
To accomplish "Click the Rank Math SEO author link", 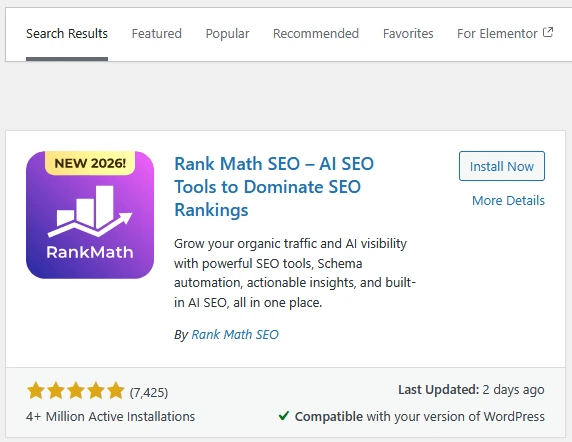I will (x=235, y=334).
